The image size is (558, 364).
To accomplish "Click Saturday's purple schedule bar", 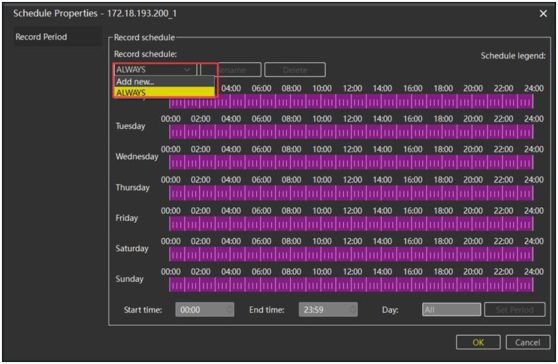I will [x=351, y=254].
